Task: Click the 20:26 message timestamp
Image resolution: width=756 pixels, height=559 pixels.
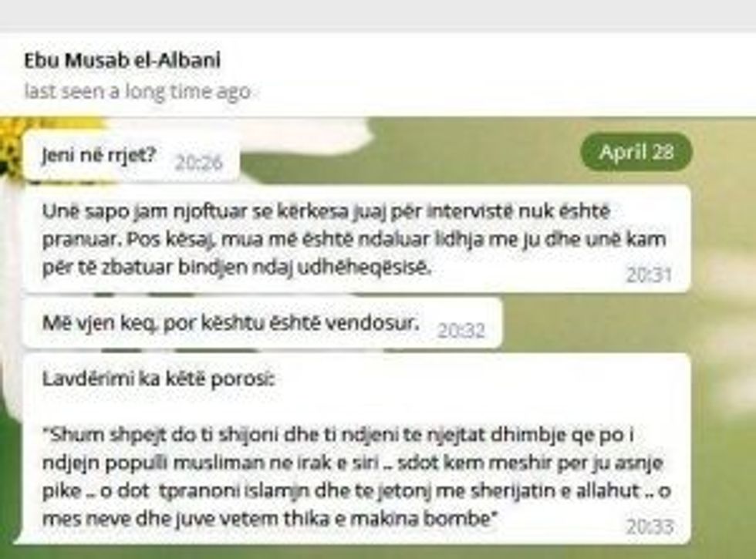Action: pos(199,163)
